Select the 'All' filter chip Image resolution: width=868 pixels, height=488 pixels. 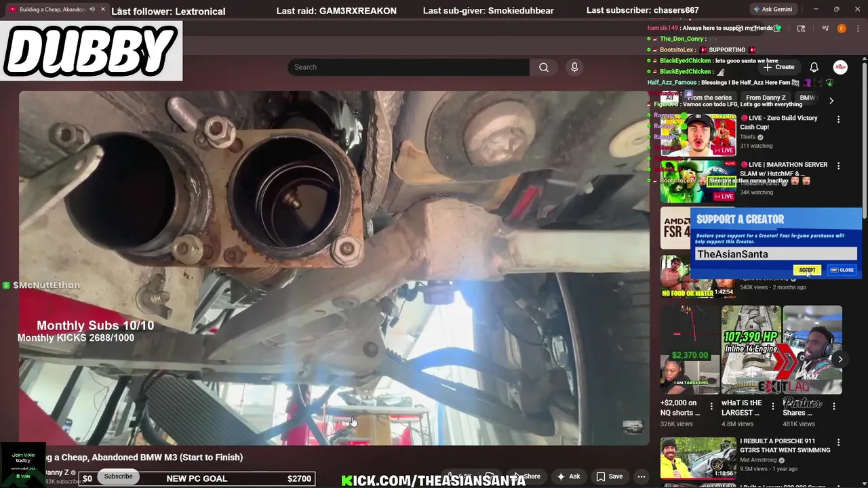pyautogui.click(x=669, y=98)
